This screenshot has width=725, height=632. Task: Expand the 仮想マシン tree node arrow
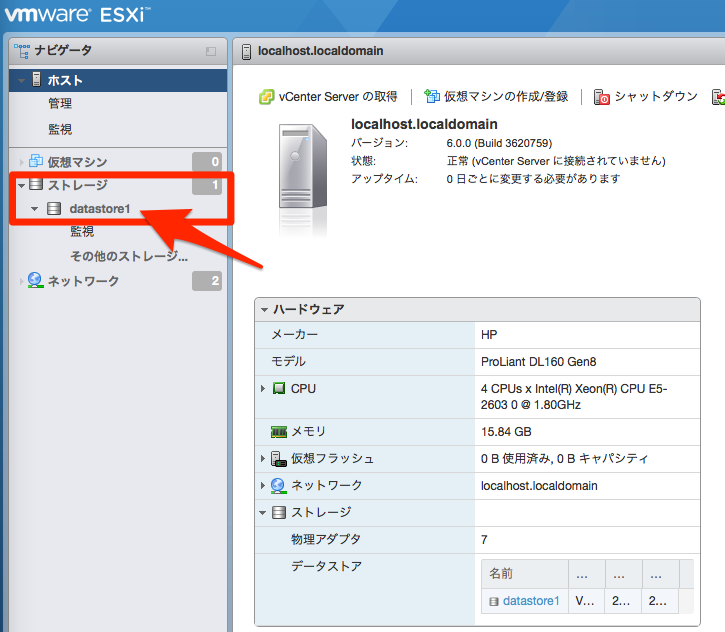21,161
